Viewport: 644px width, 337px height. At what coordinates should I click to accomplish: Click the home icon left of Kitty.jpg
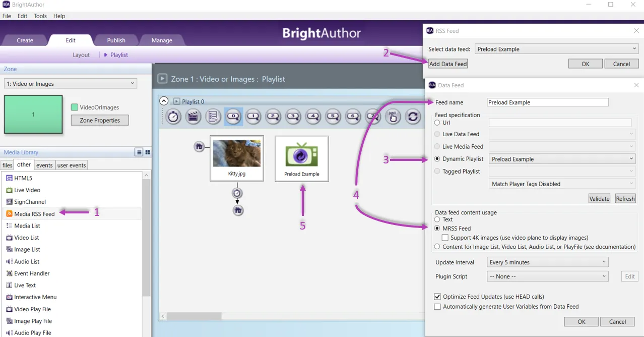coord(199,147)
